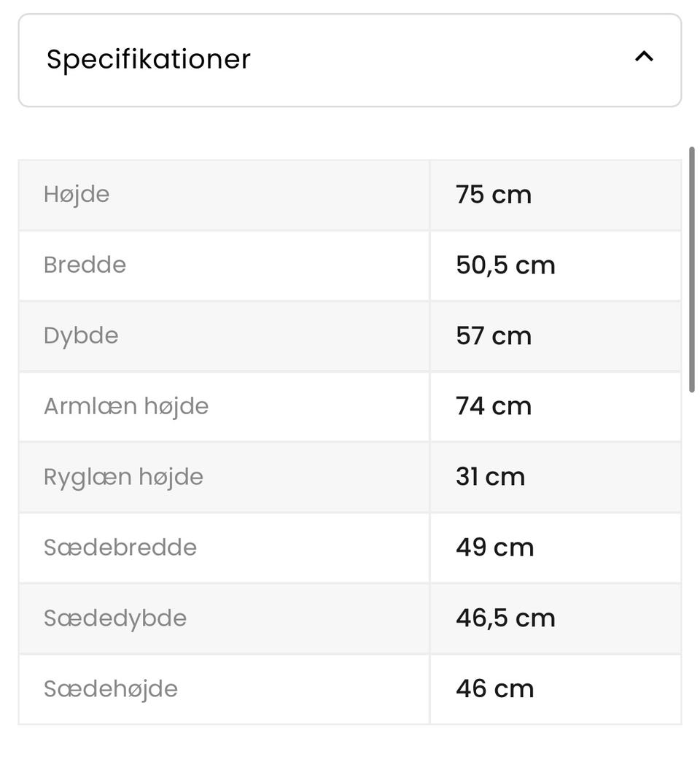Select the Bredde row label
The width and height of the screenshot is (700, 781).
(85, 265)
